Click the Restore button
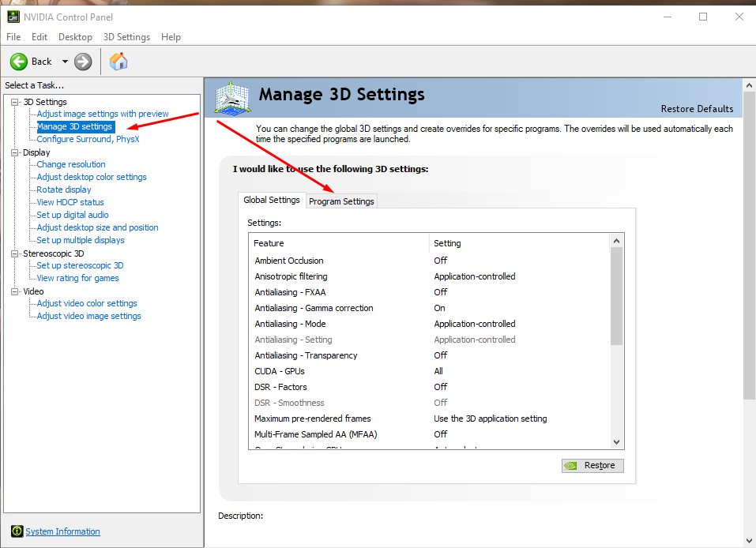Viewport: 756px width, 548px height. tap(592, 465)
